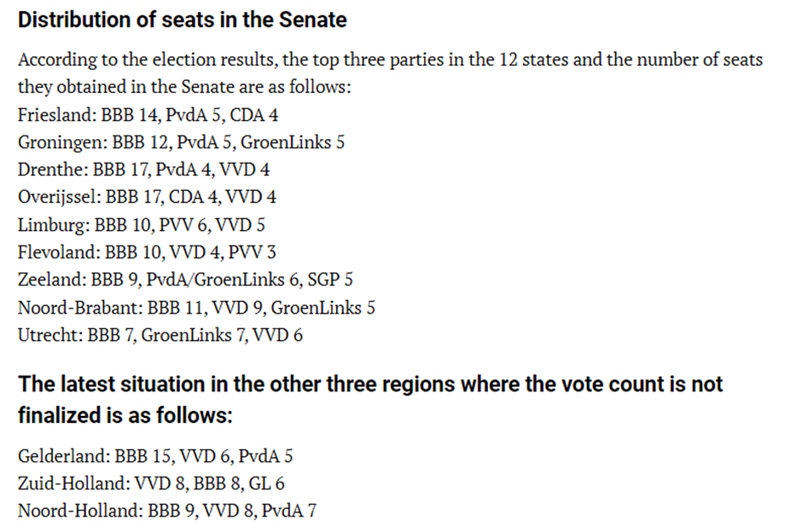Viewport: 802px width, 532px height.
Task: Click the 'Distribution of seats in the Senate' heading
Action: pyautogui.click(x=182, y=20)
